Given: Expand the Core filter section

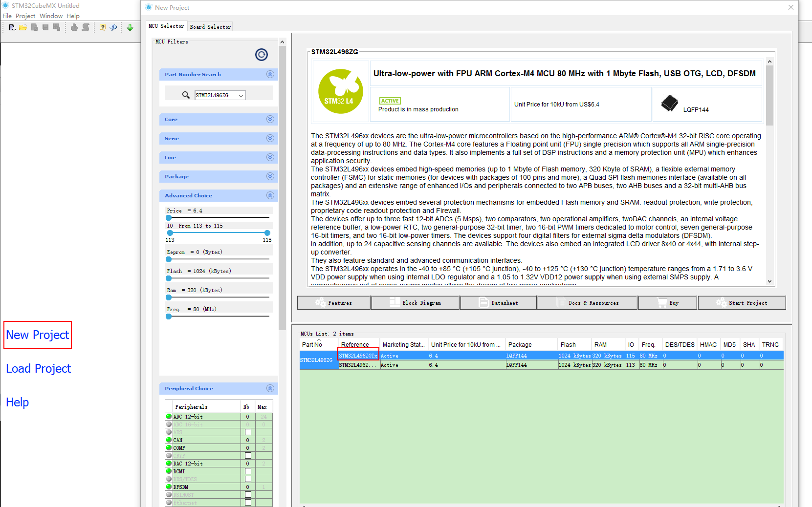Looking at the screenshot, I should coord(270,119).
